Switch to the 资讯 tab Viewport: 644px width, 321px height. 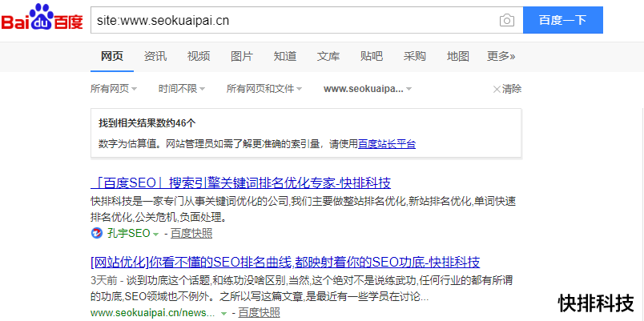tap(155, 56)
